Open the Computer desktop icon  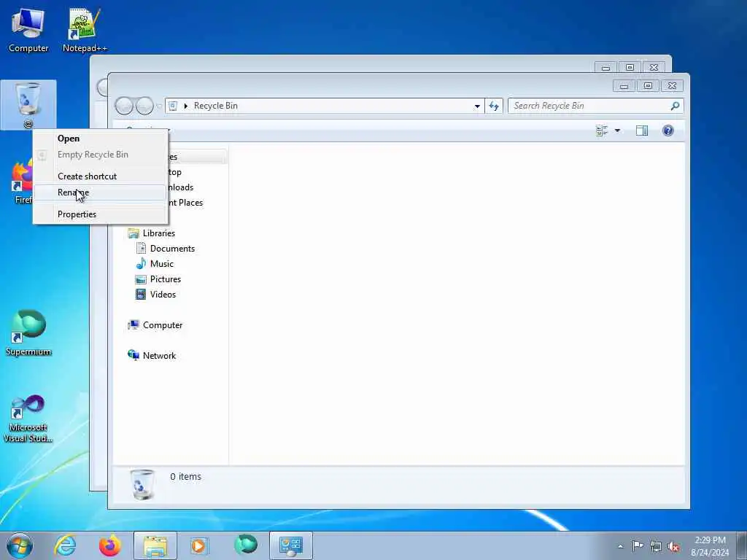point(28,29)
